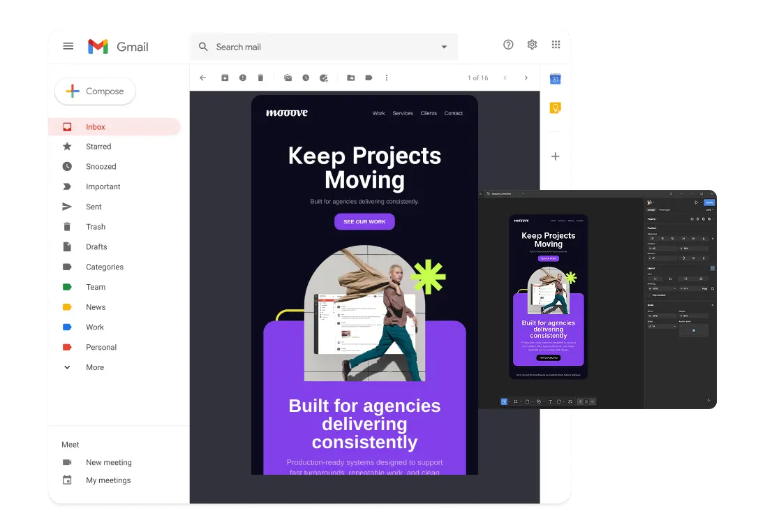Open the main menu hamburger icon

(68, 46)
